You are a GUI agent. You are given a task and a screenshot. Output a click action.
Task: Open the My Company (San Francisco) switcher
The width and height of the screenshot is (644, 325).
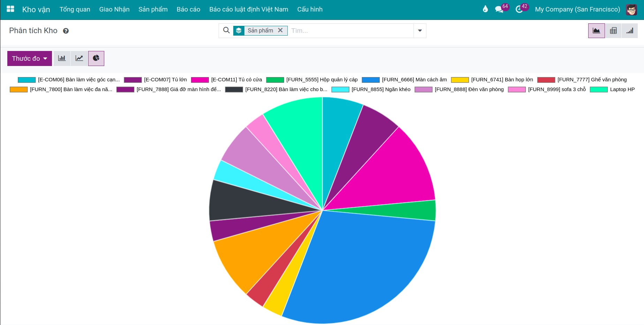click(x=577, y=9)
